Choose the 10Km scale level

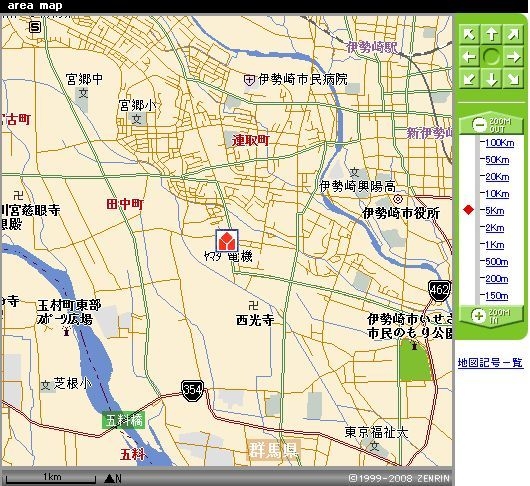(497, 194)
